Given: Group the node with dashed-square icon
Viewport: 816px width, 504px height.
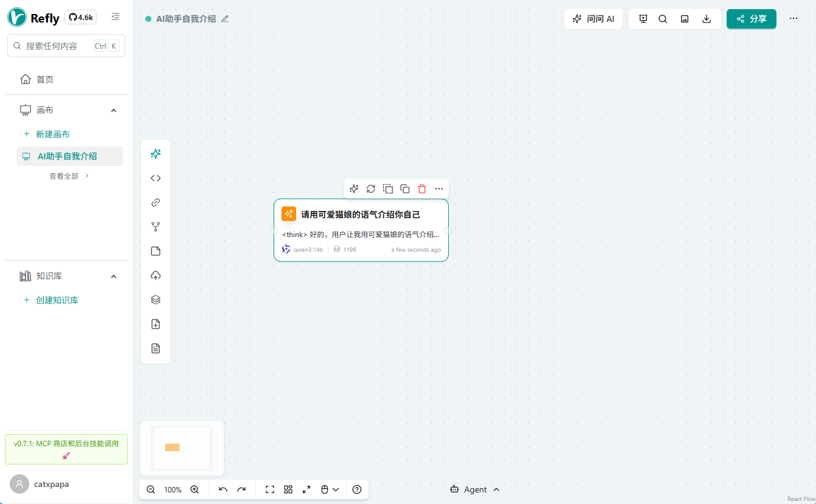Looking at the screenshot, I should (x=388, y=189).
